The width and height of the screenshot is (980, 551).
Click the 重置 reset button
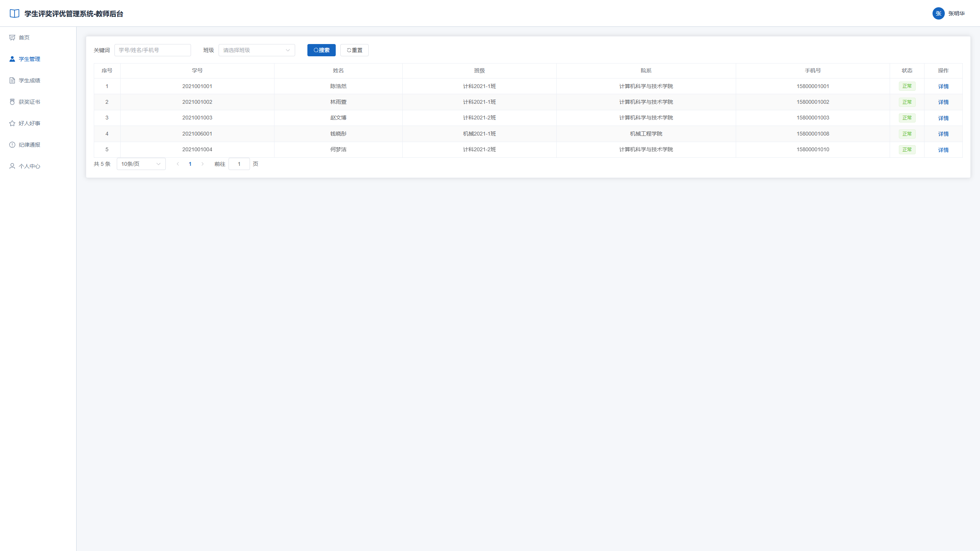tap(354, 50)
